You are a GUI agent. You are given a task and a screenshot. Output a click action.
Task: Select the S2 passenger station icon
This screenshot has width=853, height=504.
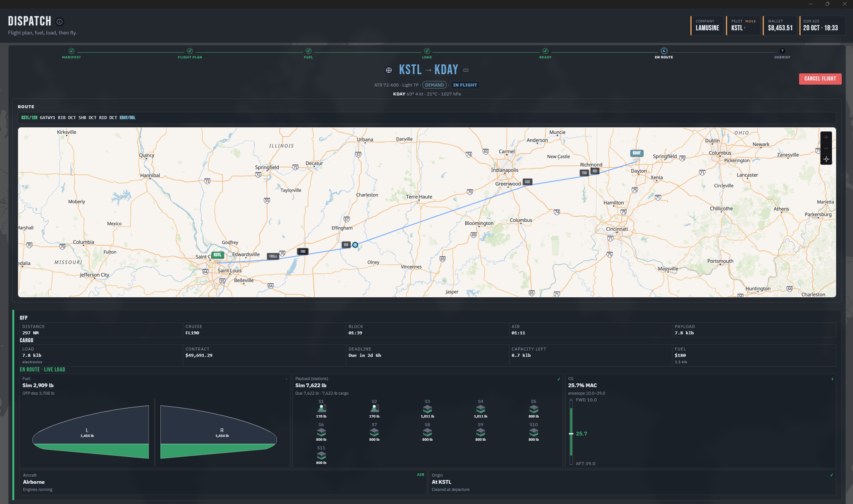[x=375, y=409]
